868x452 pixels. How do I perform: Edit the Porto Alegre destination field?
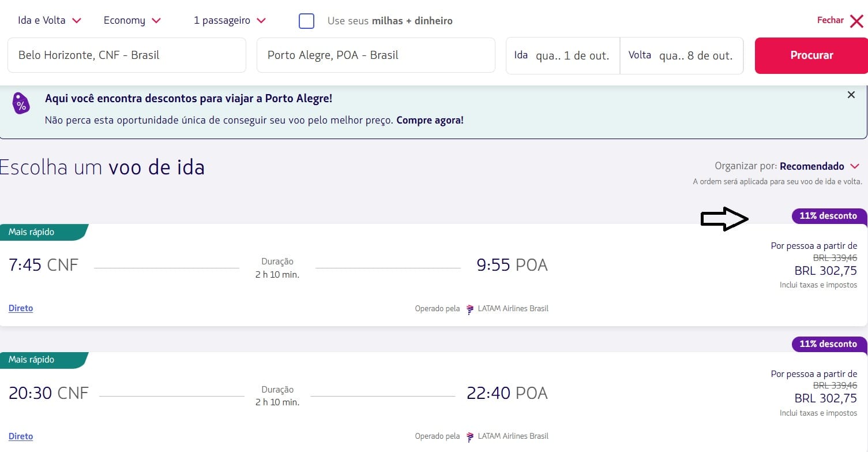pos(375,55)
